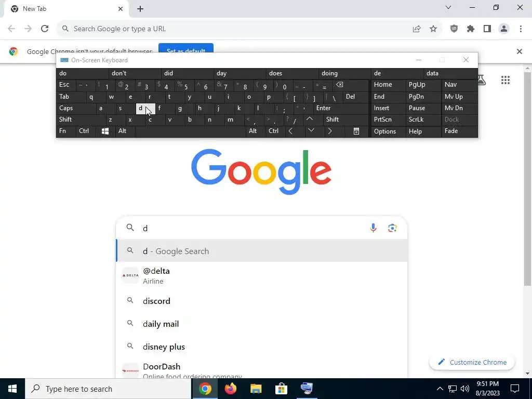532x399 pixels.
Task: Open Firefox from the taskbar
Action: 230,389
